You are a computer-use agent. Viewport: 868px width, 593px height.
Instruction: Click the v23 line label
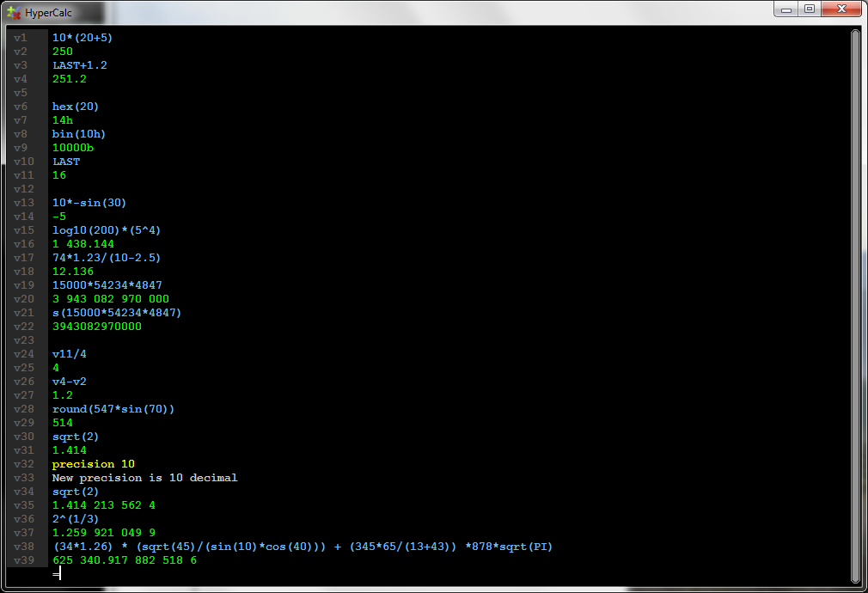(24, 340)
